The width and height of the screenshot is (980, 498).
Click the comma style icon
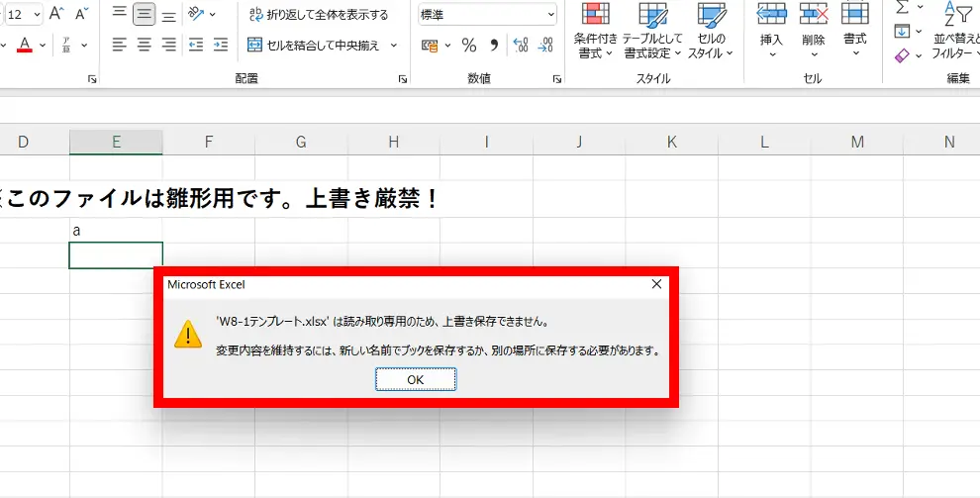(494, 46)
